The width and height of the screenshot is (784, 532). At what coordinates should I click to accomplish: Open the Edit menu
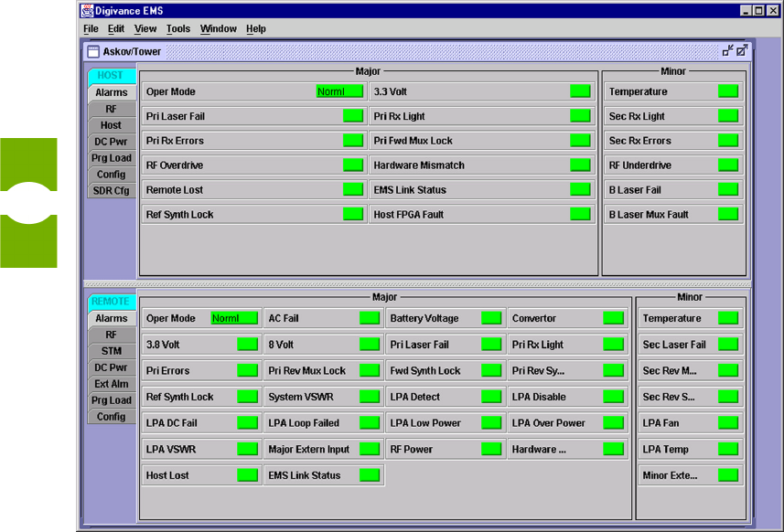coord(116,29)
